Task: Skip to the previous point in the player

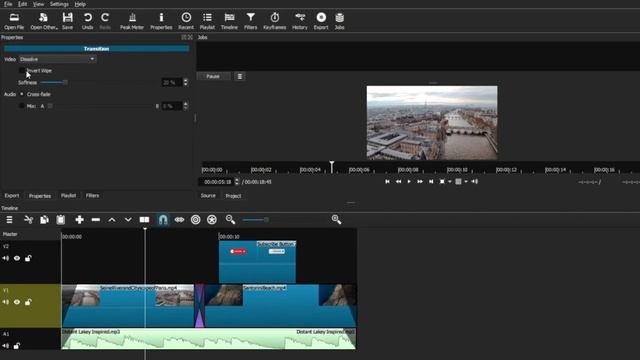Action: [x=387, y=182]
